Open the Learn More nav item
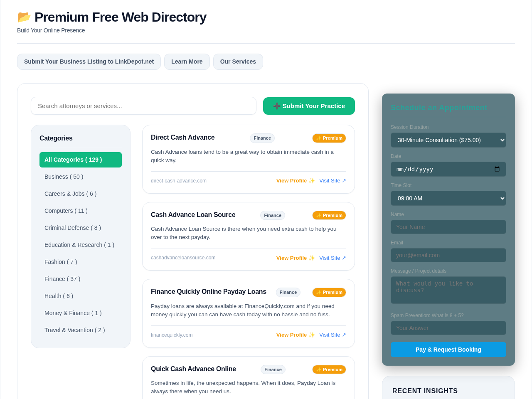 [x=187, y=62]
